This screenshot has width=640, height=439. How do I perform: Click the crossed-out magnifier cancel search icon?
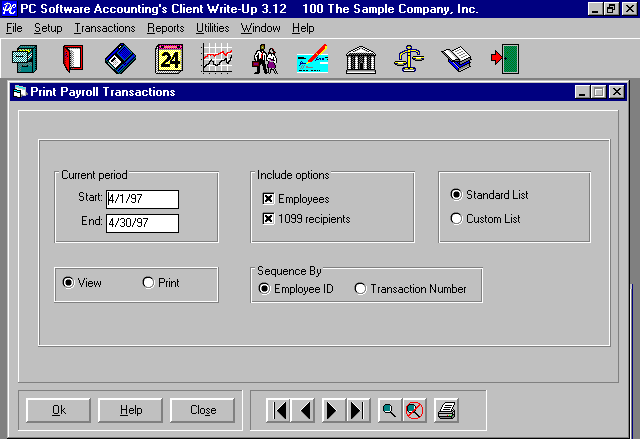click(415, 410)
